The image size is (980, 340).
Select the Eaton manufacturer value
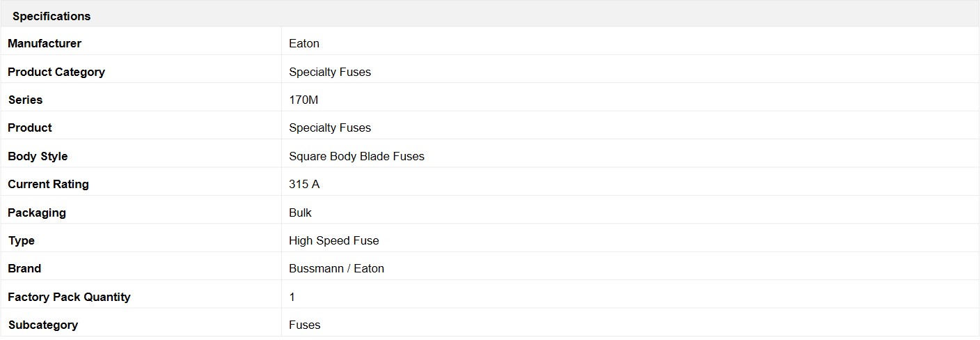pos(304,43)
